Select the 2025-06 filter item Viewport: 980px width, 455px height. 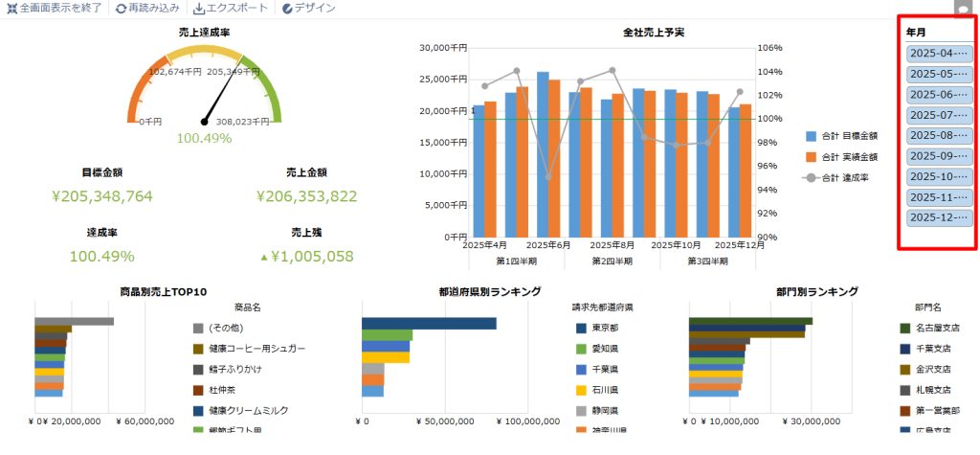[x=940, y=95]
